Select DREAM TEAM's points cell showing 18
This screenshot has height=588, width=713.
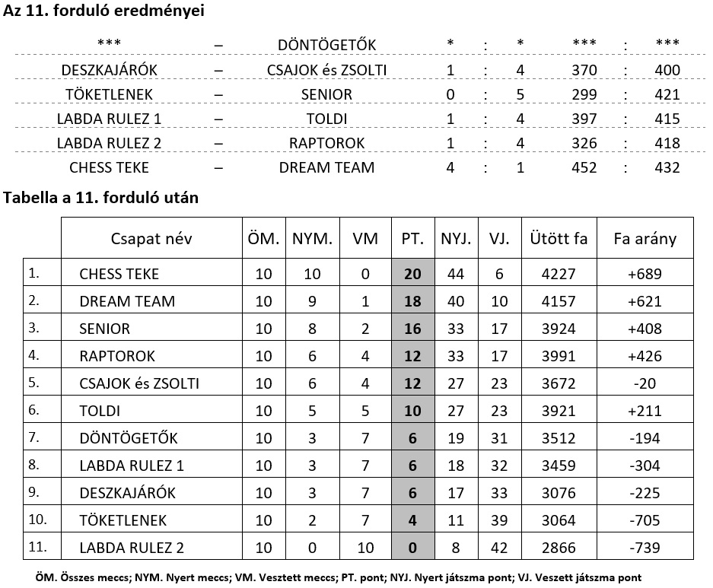point(412,301)
